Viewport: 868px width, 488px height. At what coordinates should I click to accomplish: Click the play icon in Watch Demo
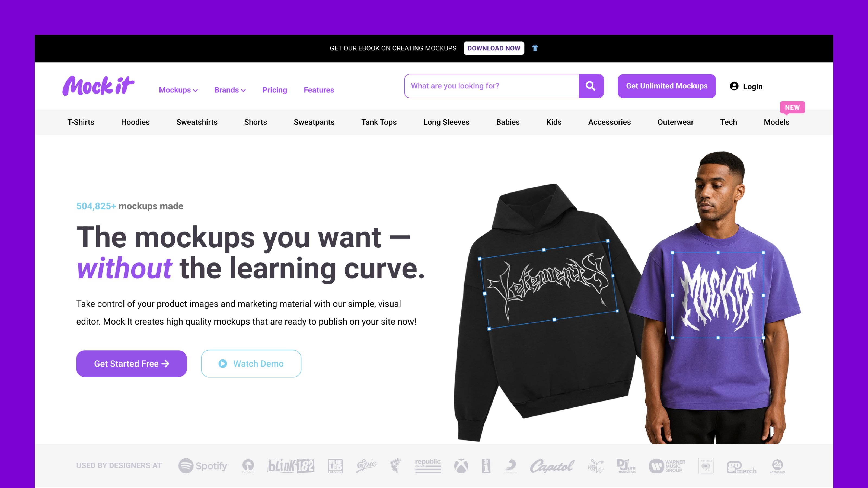pos(223,364)
